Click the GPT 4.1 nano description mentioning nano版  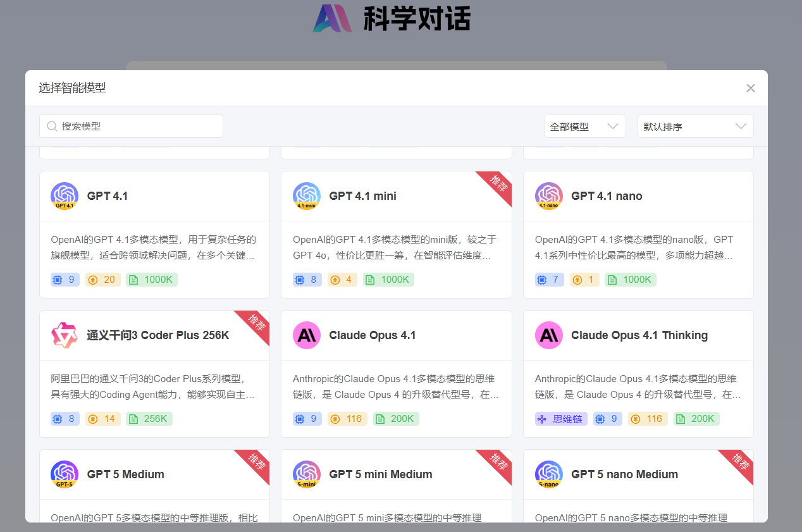click(634, 248)
